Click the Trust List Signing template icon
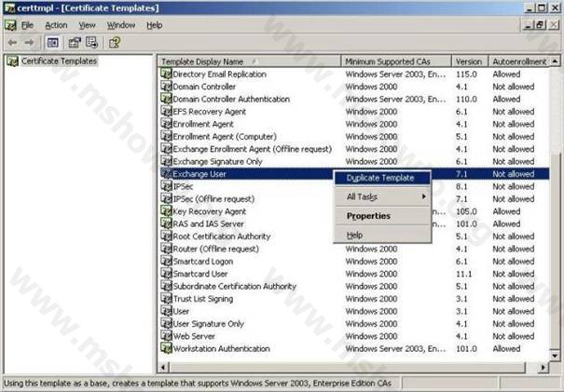Image resolution: width=564 pixels, height=392 pixels. [166, 299]
